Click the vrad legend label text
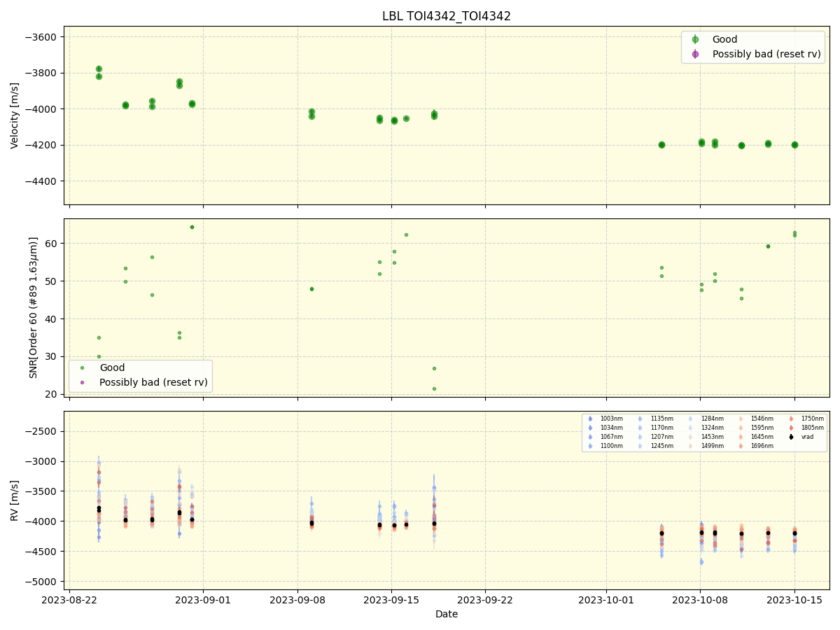Screen dimensions: 840x630 pyautogui.click(x=807, y=437)
